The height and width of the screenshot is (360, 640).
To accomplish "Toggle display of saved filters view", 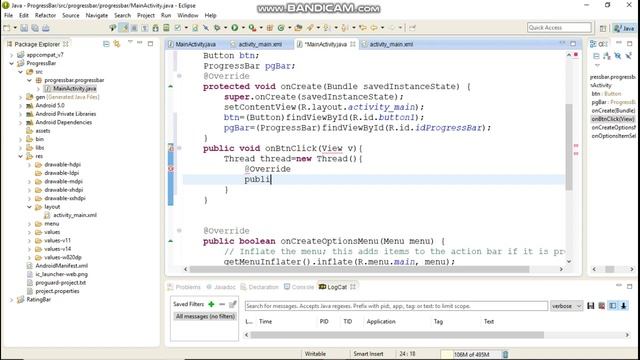I will pos(613,306).
